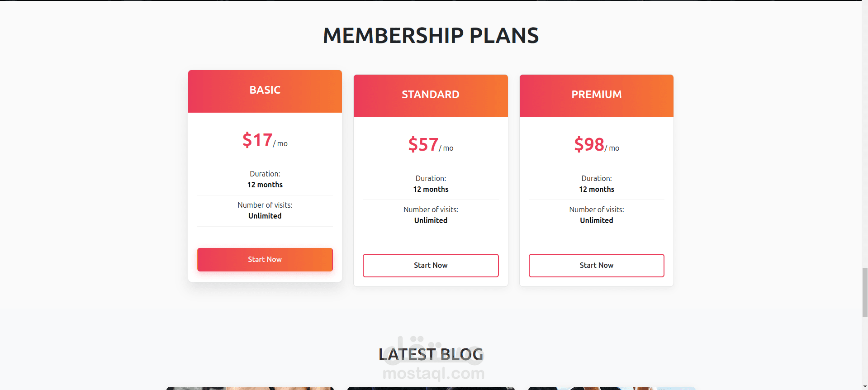Open the third blog post thumbnail
This screenshot has width=868, height=390.
coord(612,388)
